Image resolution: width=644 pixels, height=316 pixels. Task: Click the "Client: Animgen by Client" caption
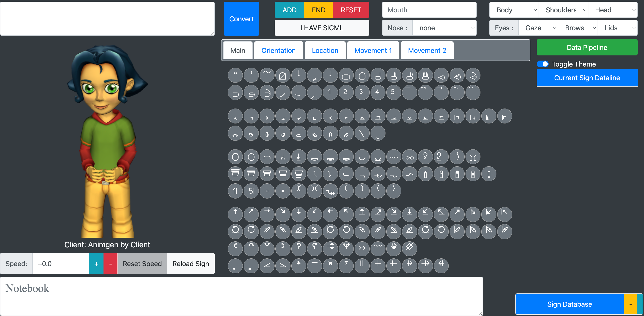[x=107, y=245]
